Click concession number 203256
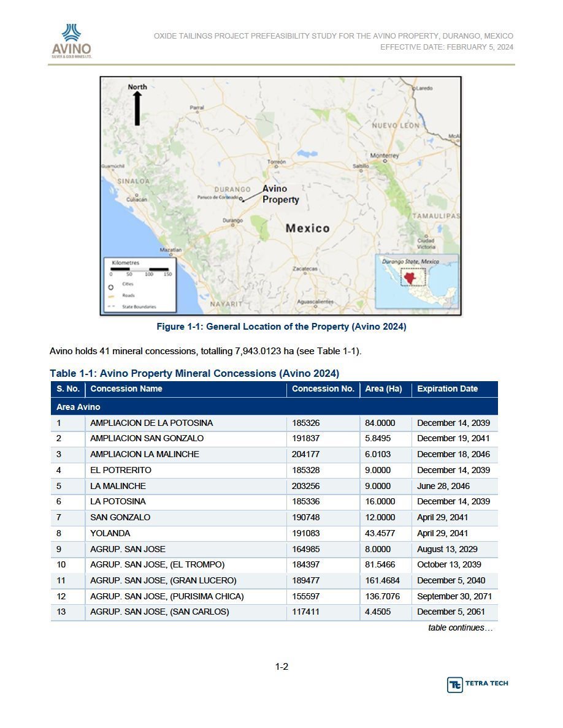 305,486
